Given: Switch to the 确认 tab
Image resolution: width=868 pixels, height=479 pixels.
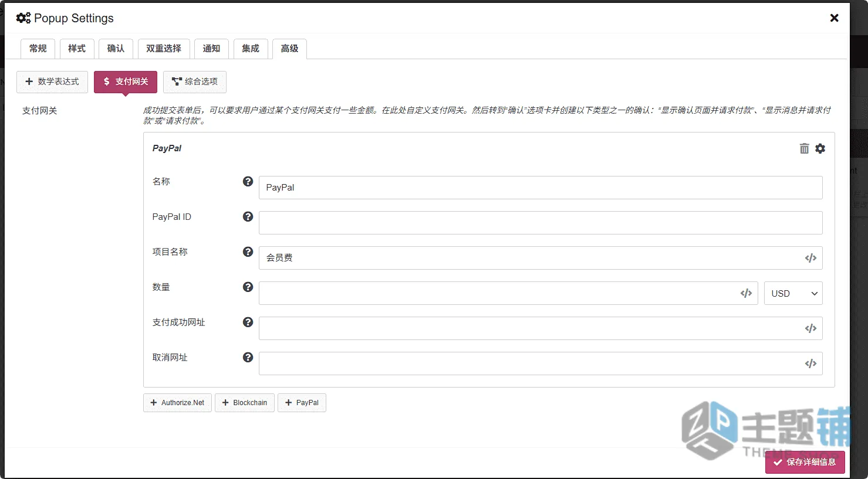Looking at the screenshot, I should coord(116,49).
